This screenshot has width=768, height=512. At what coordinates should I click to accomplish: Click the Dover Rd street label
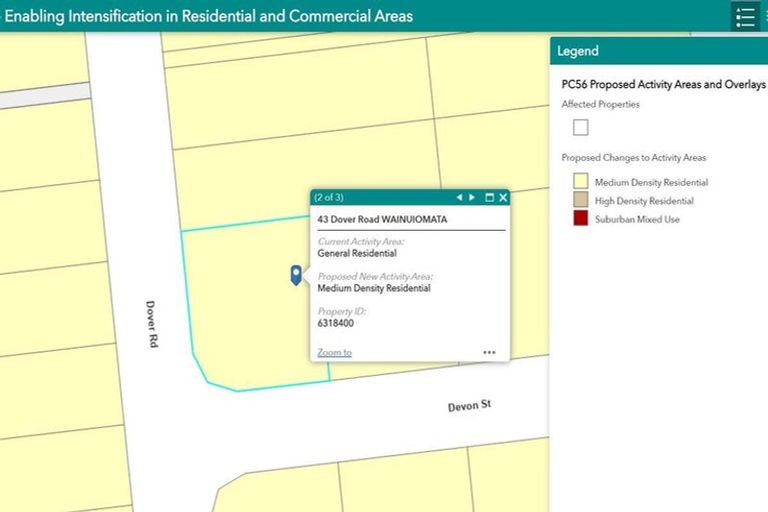coord(152,324)
